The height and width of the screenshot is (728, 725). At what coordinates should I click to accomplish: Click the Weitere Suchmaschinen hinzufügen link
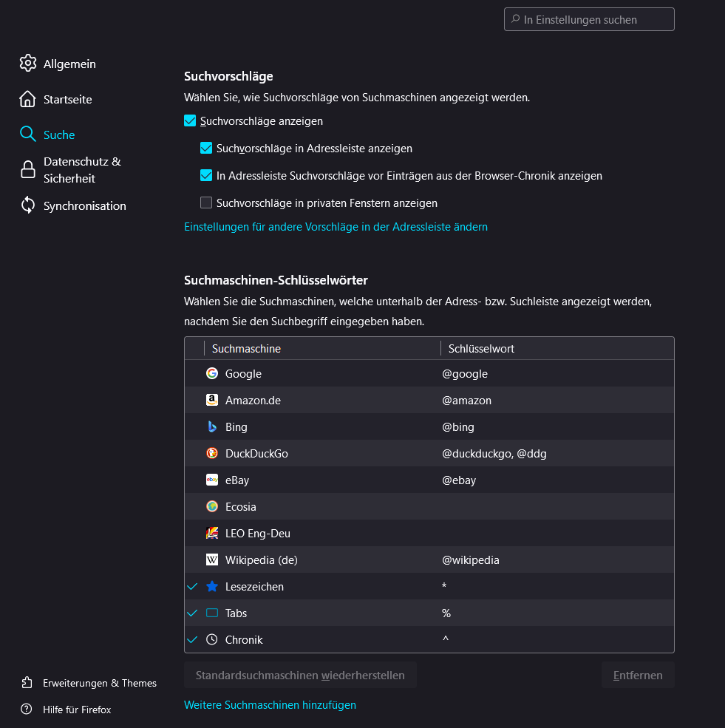(270, 705)
